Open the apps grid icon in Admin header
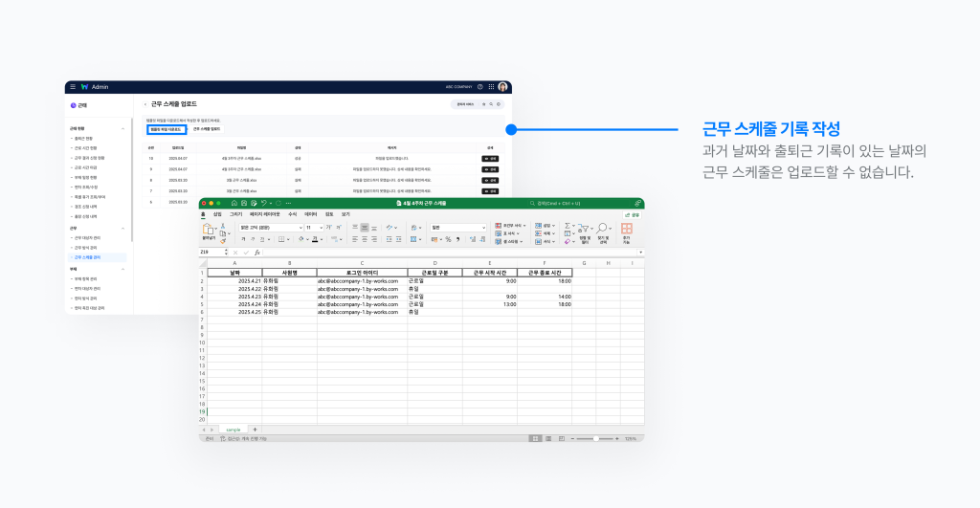Screen dimensions: 980x508 [x=491, y=87]
